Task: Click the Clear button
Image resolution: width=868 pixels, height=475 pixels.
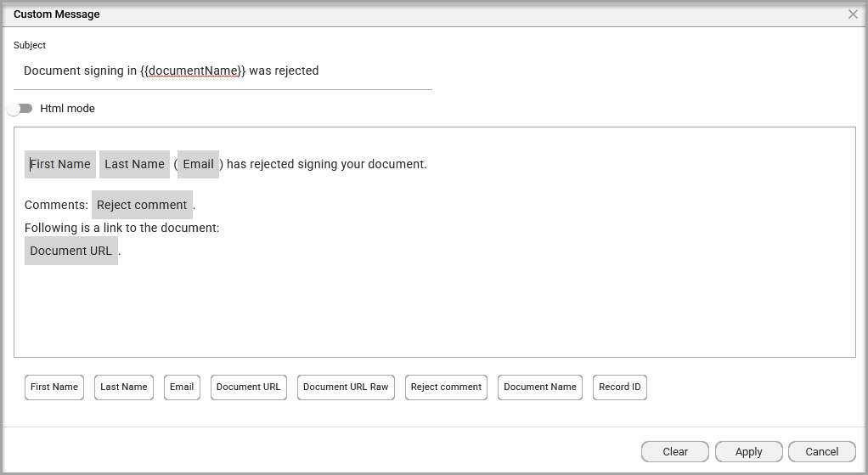Action: 675,452
